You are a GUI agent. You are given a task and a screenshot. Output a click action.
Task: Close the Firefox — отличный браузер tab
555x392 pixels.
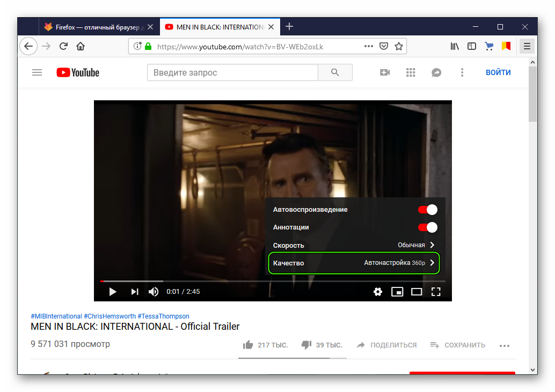(150, 27)
